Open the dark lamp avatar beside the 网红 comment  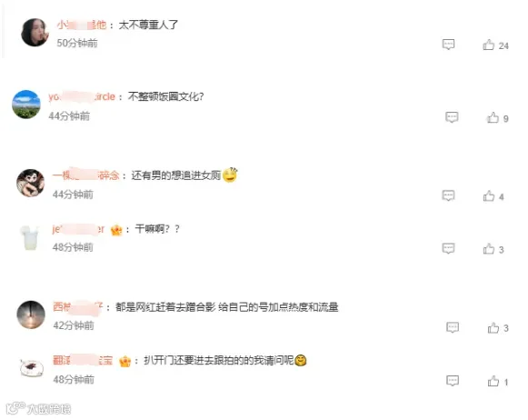click(x=31, y=315)
